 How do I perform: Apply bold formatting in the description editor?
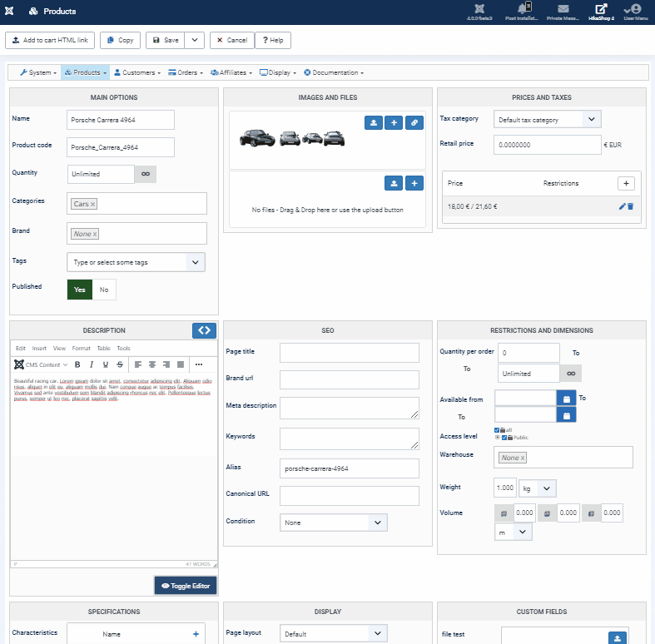(x=77, y=364)
